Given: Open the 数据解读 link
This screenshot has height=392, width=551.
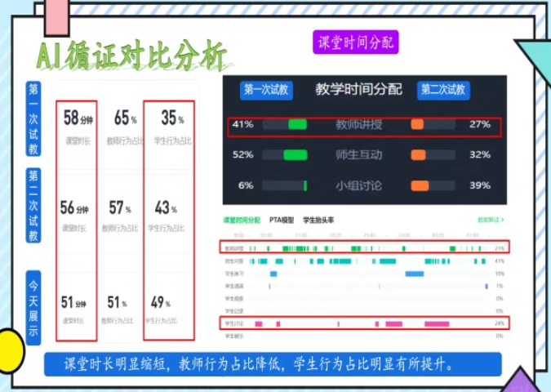Looking at the screenshot, I should click(x=490, y=220).
